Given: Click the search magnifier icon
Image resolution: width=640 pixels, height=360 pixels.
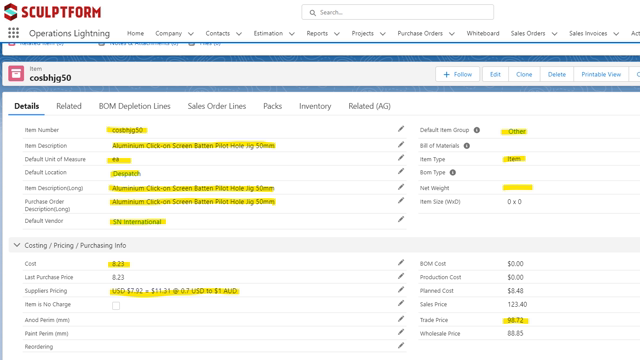Looking at the screenshot, I should [313, 13].
